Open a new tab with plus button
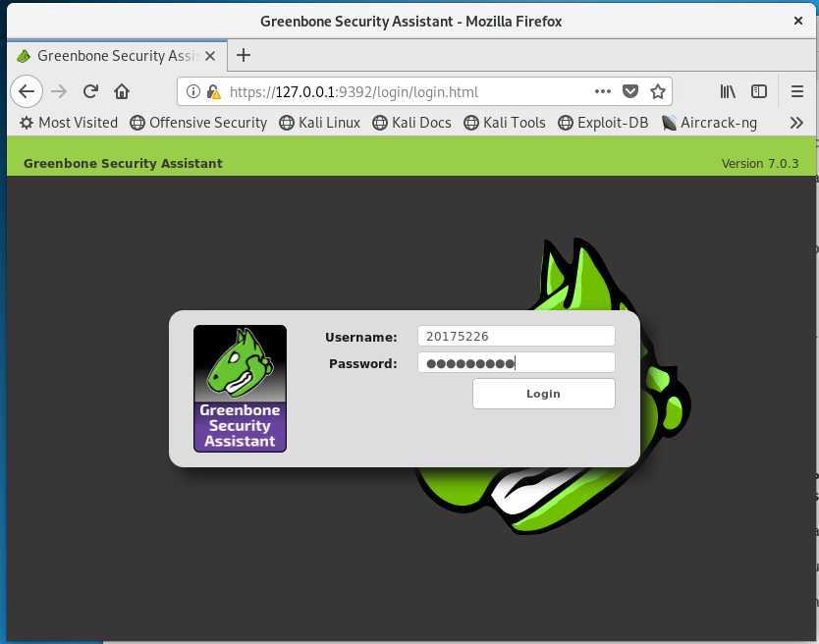This screenshot has height=644, width=819. coord(244,55)
